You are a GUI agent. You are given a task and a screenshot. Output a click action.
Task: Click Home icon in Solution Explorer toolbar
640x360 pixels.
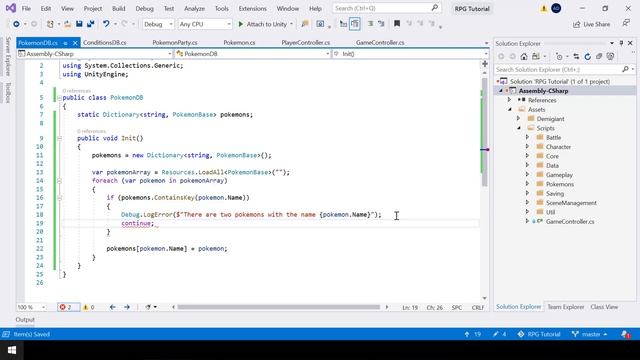tap(524, 57)
